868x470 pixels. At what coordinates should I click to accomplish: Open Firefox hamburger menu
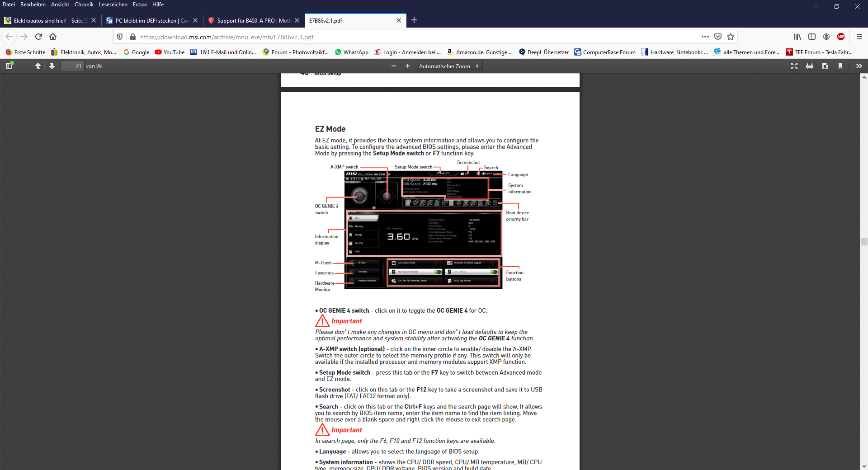pos(859,37)
